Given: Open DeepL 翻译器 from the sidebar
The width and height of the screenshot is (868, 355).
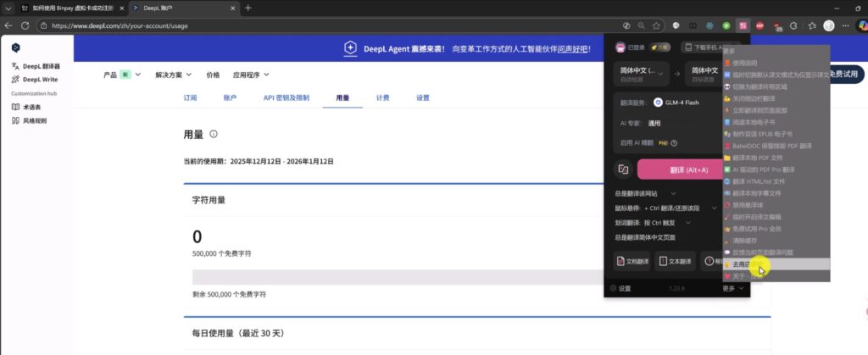Looking at the screenshot, I should coord(36,66).
